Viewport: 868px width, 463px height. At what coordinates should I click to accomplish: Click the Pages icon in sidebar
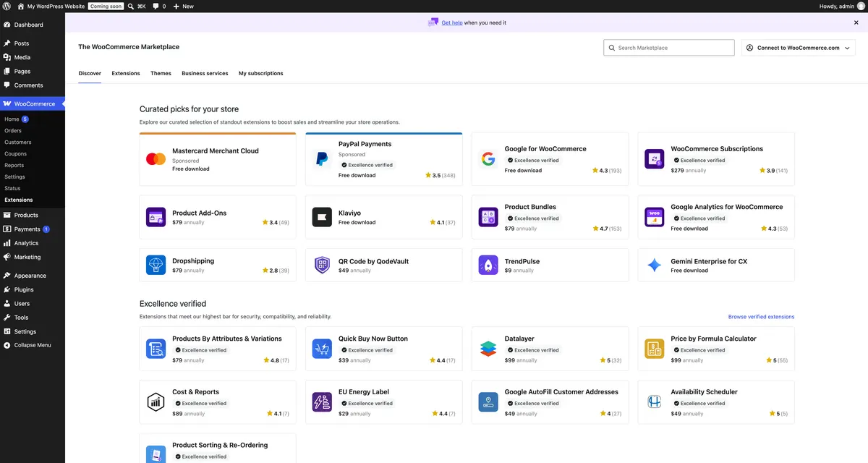(x=7, y=72)
